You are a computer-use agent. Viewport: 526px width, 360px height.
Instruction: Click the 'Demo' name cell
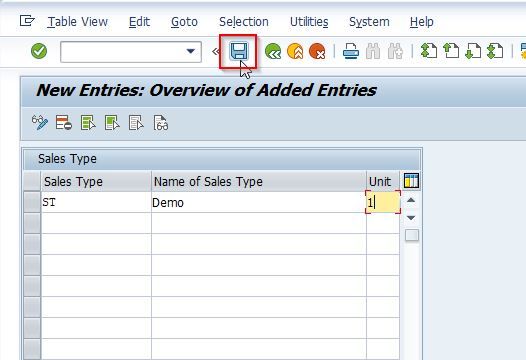259,202
